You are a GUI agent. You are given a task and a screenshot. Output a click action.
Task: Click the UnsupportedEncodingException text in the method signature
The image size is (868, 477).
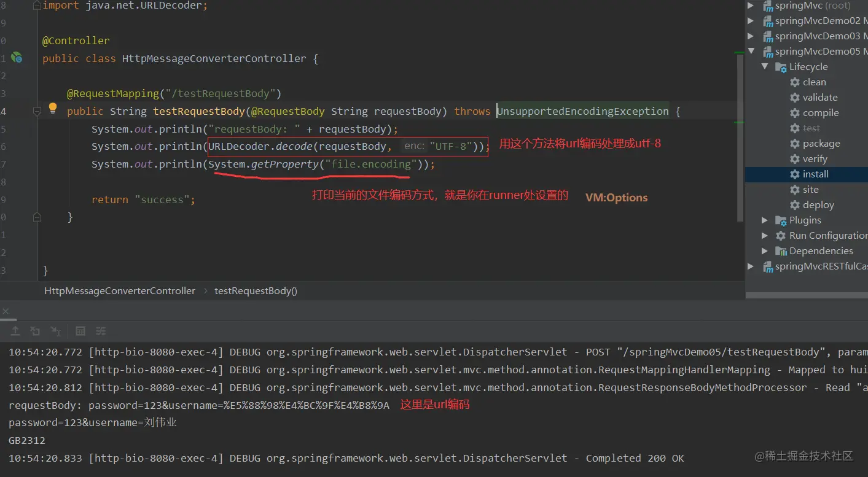(x=583, y=111)
